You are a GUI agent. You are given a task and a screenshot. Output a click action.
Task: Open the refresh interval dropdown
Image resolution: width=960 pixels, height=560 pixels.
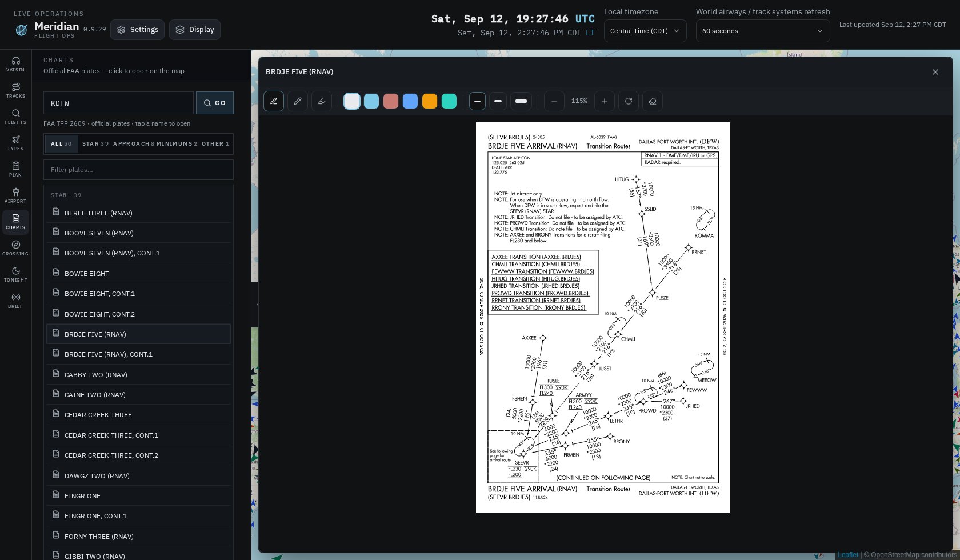pos(763,31)
